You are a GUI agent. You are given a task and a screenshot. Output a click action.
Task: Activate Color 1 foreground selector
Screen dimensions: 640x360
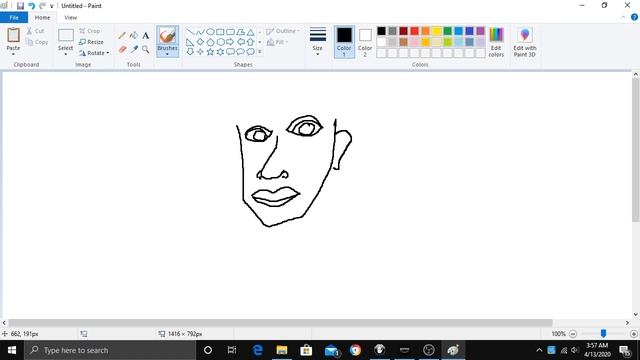344,42
